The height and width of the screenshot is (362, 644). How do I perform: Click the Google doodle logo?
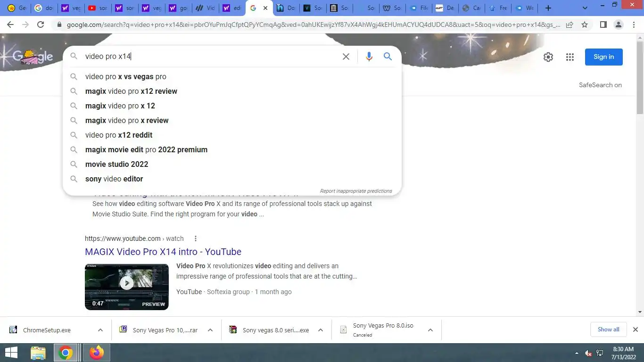click(x=32, y=57)
